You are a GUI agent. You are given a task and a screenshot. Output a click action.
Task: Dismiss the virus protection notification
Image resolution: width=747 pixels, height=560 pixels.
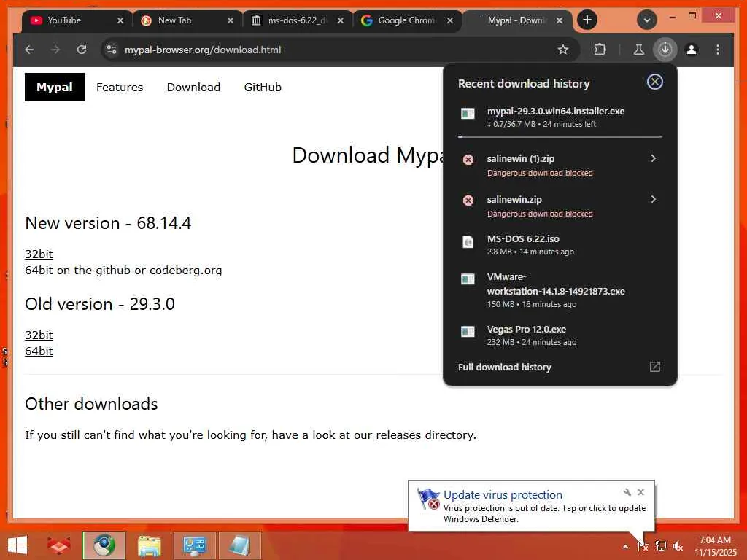(640, 492)
